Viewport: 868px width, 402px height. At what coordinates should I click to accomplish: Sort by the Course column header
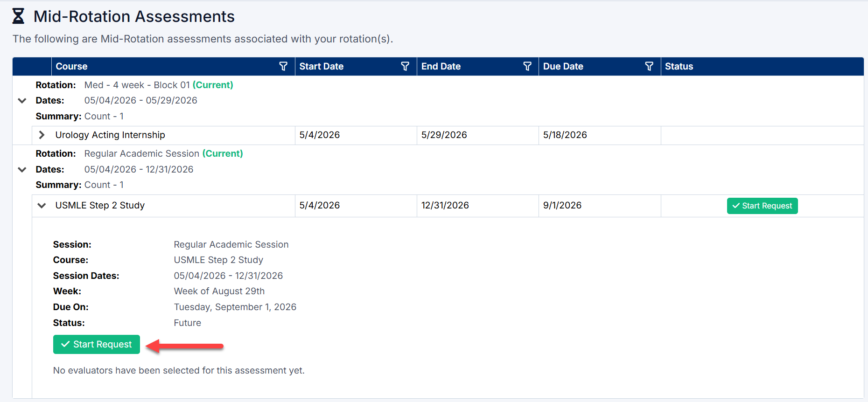click(71, 66)
